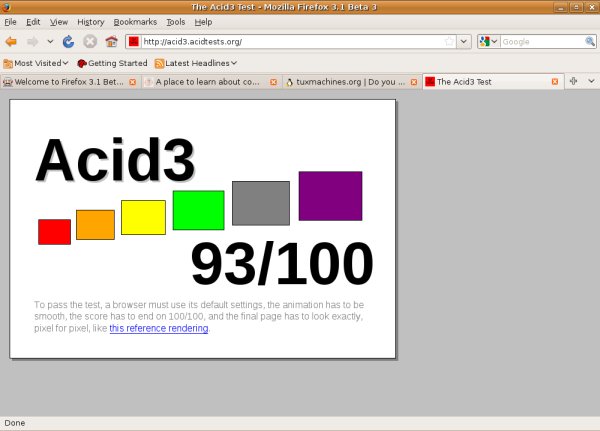Click the grey square in Acid3 page
The height and width of the screenshot is (431, 600).
tap(261, 203)
